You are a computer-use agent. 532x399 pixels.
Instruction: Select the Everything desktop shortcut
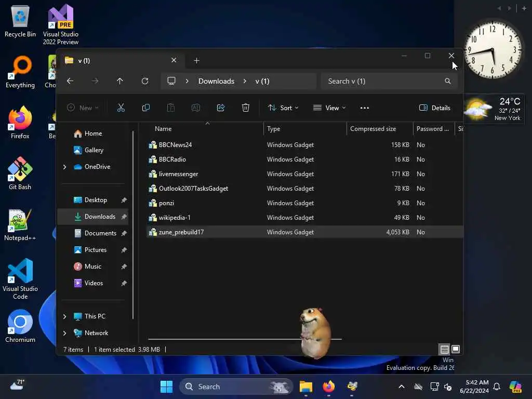(x=20, y=72)
